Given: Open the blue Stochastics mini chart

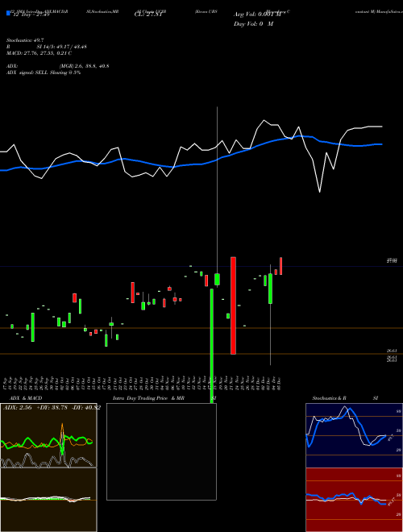Looking at the screenshot, I should click(x=354, y=435).
